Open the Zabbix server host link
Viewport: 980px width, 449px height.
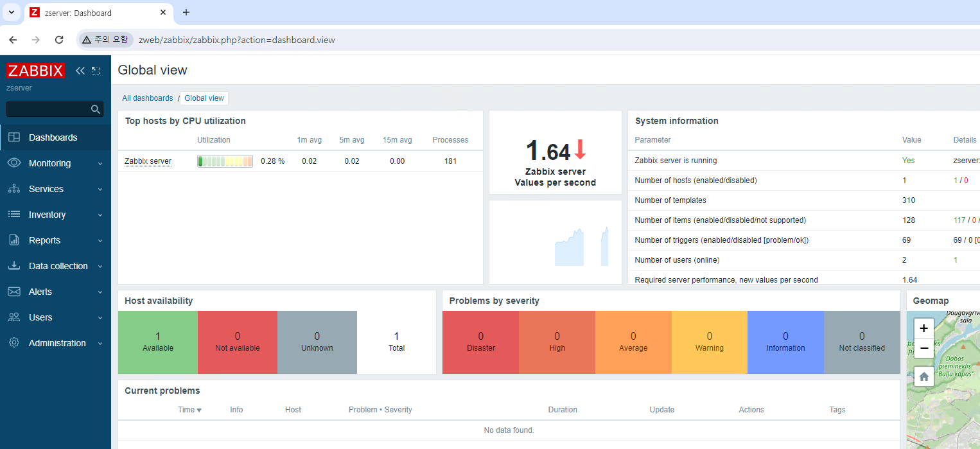148,161
